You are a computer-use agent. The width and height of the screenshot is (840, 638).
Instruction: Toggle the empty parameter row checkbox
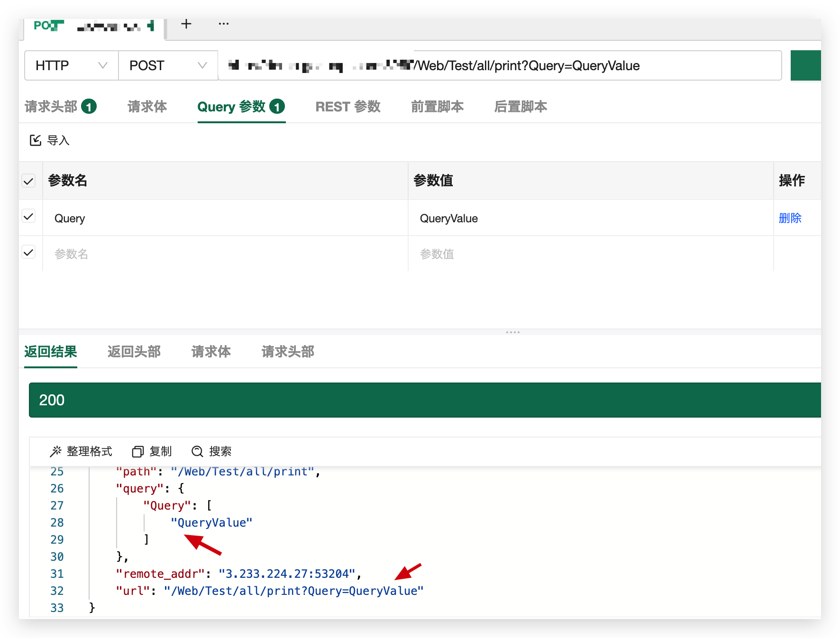pos(29,252)
